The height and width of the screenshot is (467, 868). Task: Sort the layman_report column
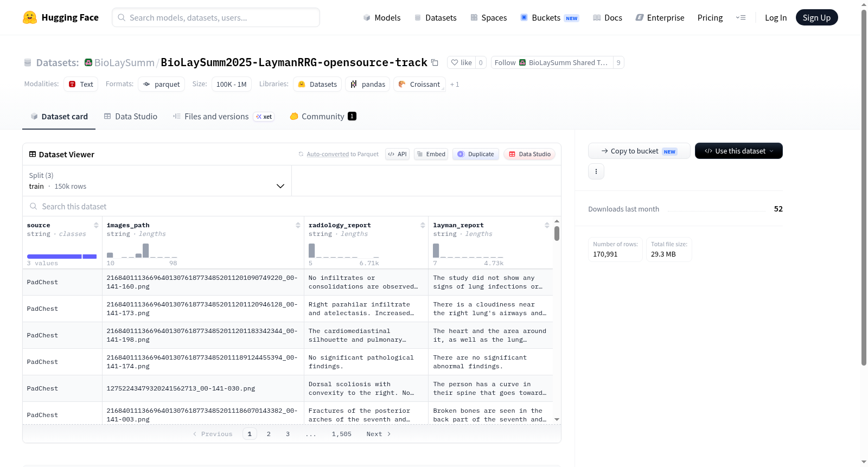(x=547, y=225)
